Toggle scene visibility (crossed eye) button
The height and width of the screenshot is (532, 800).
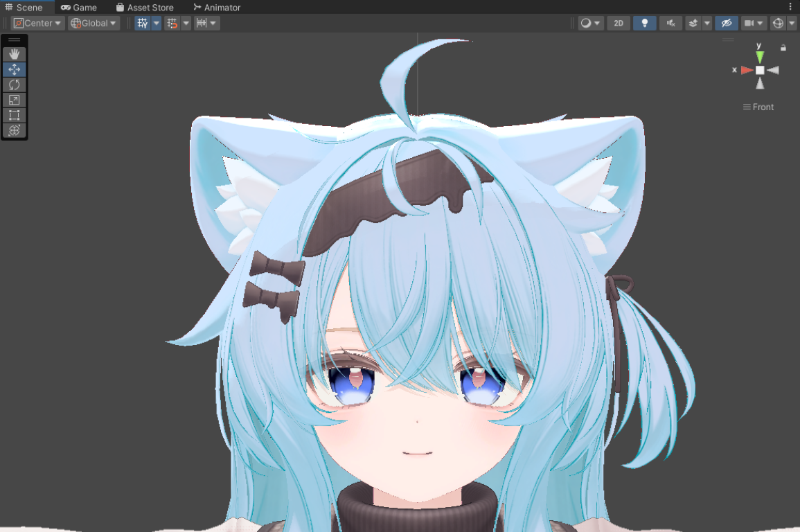tap(726, 23)
